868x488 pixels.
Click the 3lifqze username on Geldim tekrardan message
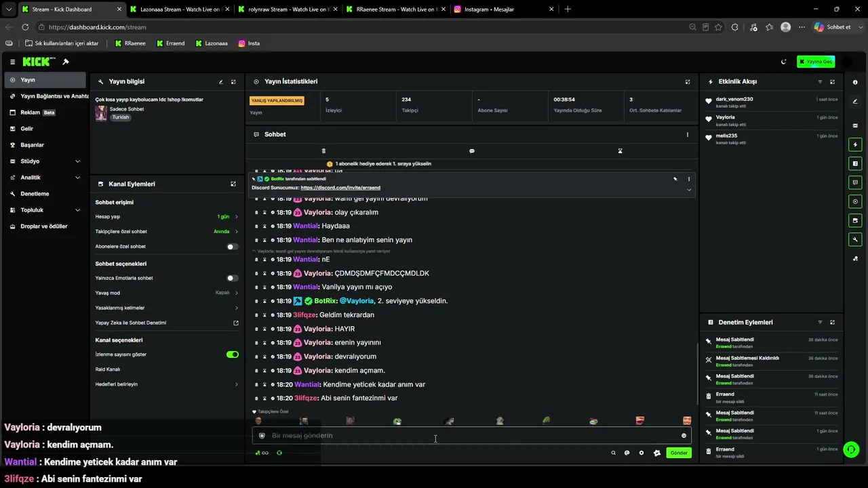[304, 315]
